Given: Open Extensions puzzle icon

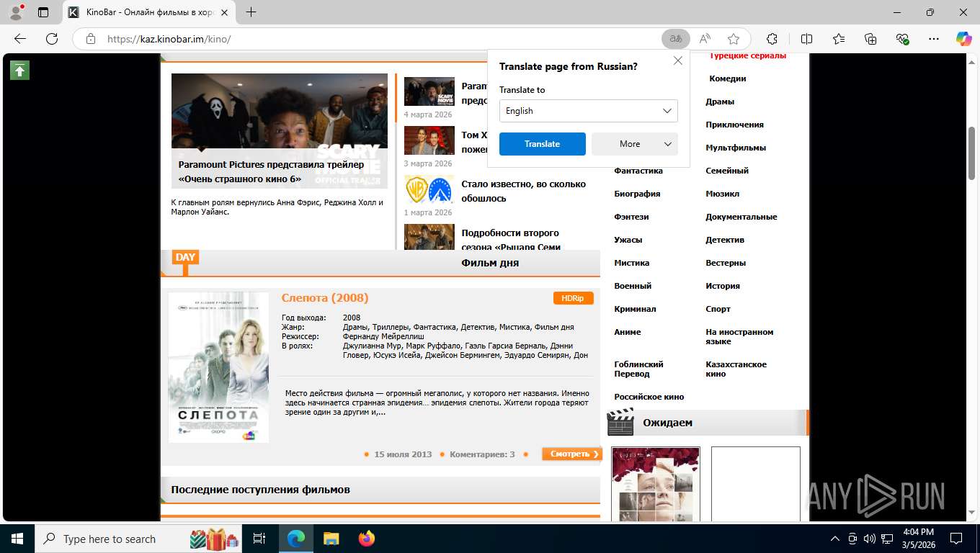Looking at the screenshot, I should click(772, 39).
